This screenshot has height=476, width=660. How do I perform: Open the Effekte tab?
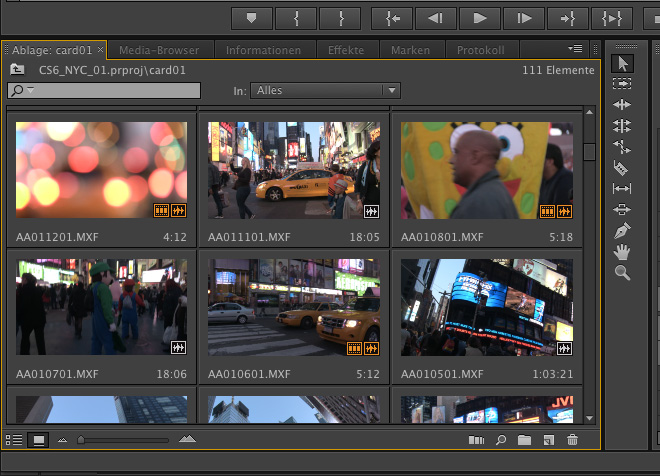pyautogui.click(x=346, y=50)
